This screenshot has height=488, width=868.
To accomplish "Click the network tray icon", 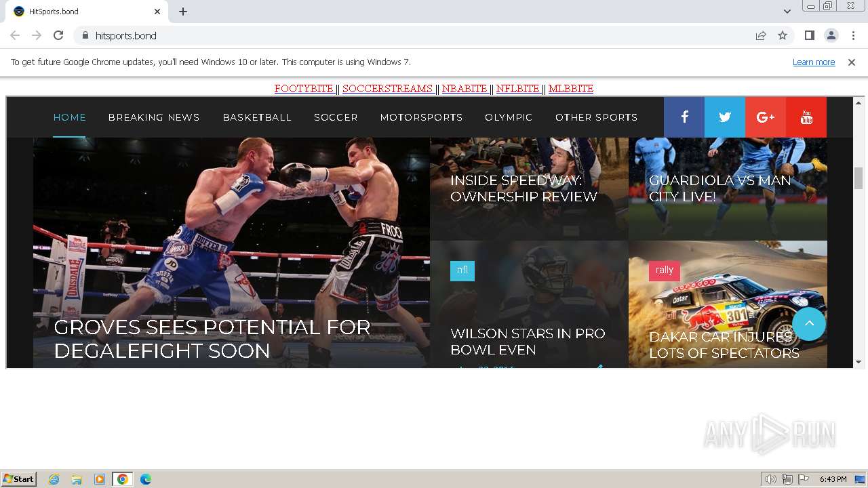I will click(787, 479).
